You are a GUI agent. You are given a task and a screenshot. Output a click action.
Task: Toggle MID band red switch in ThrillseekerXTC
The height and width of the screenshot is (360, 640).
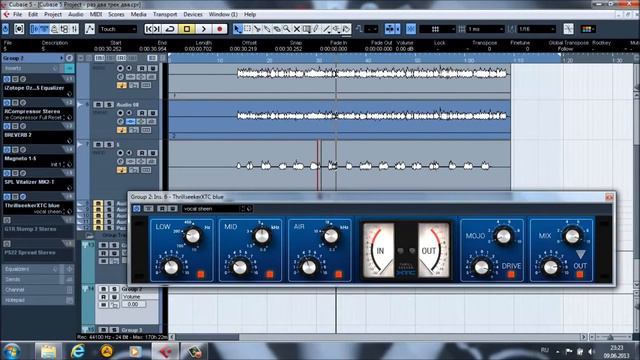(x=270, y=274)
